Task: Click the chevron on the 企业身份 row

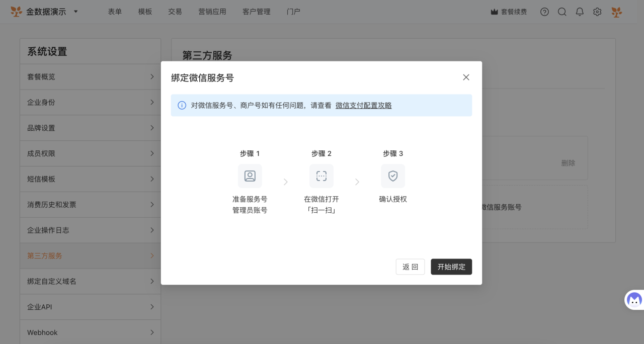Action: coord(152,102)
